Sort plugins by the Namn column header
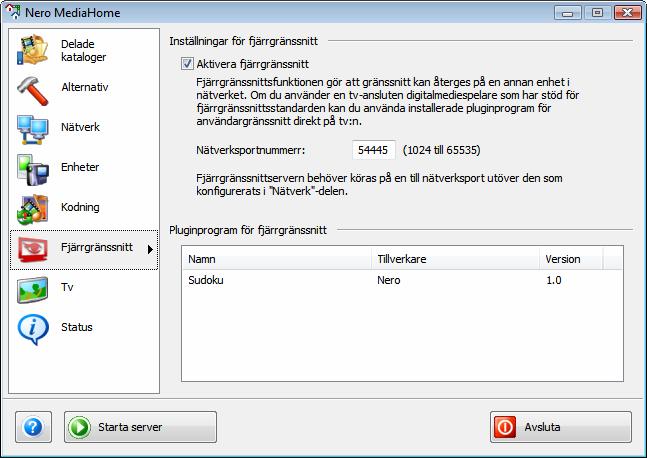647x458 pixels. (276, 259)
